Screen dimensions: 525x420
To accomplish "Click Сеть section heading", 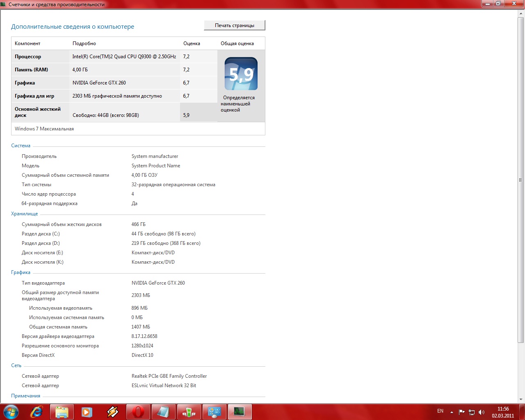I will pyautogui.click(x=16, y=365).
